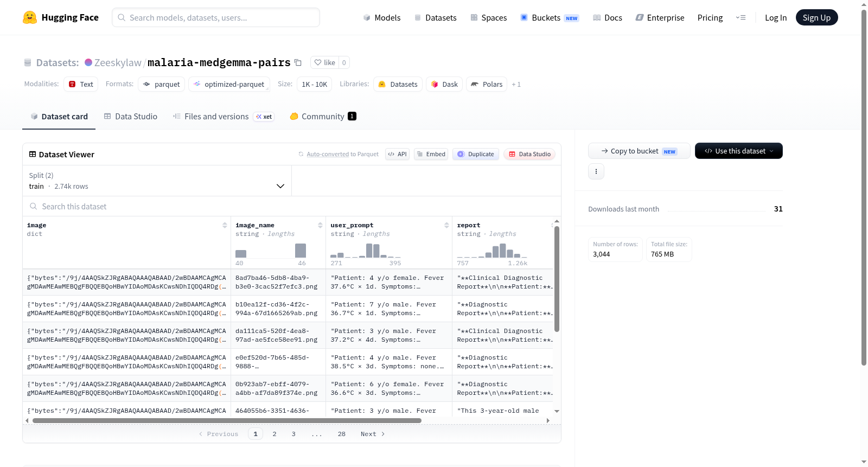Click the Log In link
This screenshot has height=467, width=868.
pyautogui.click(x=776, y=17)
